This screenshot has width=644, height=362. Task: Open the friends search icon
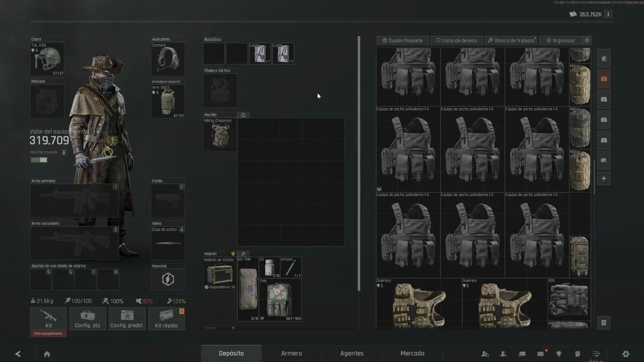coord(485,354)
